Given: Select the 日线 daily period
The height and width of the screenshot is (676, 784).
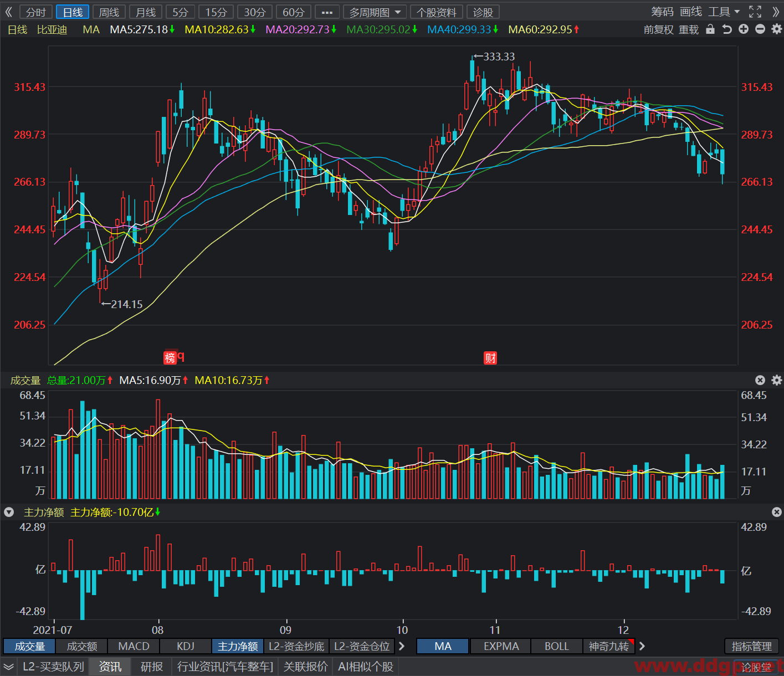Looking at the screenshot, I should click(x=73, y=12).
